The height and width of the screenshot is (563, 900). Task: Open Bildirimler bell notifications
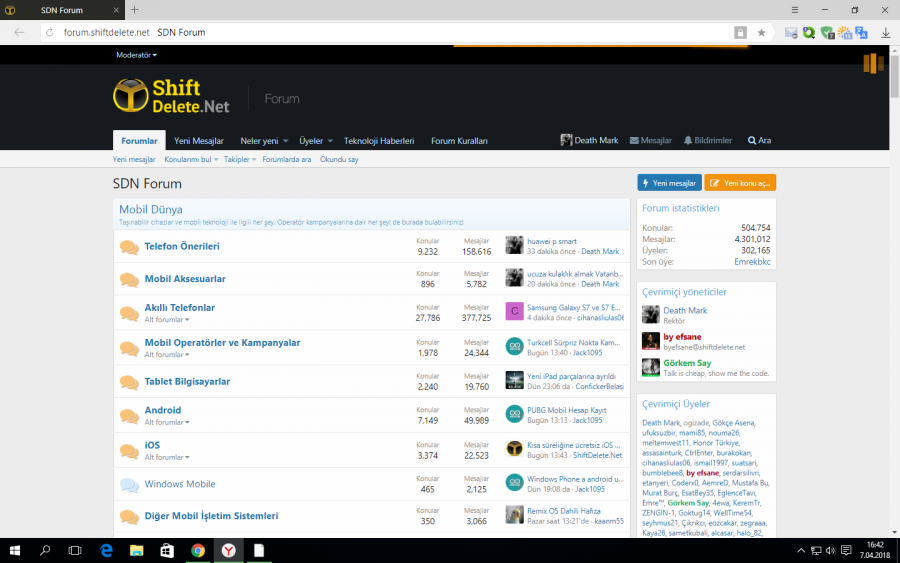point(707,141)
